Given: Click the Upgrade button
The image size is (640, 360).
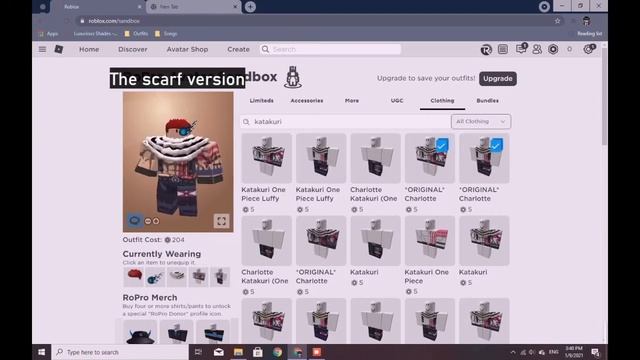Looking at the screenshot, I should pyautogui.click(x=498, y=78).
